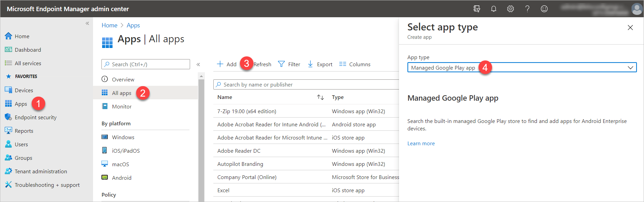
Task: Open Adobe Acrobat Reader for Intune Android
Action: coord(271,124)
